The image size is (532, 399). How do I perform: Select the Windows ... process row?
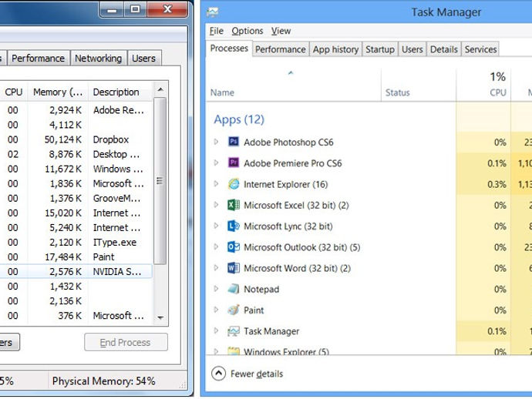tap(76, 169)
